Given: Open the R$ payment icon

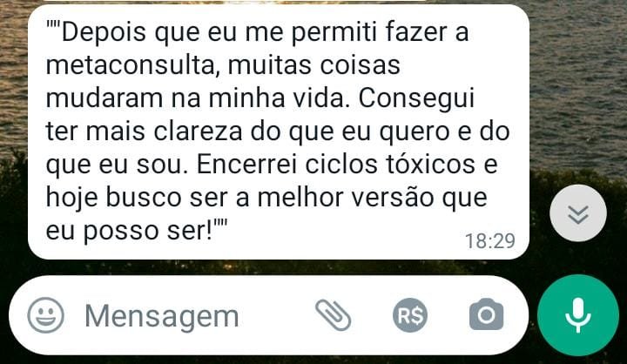Looking at the screenshot, I should [410, 315].
